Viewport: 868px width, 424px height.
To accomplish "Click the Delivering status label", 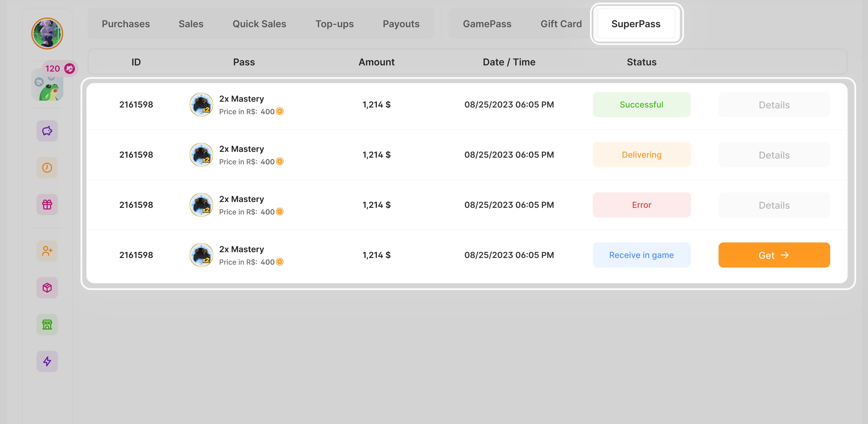I will (641, 155).
